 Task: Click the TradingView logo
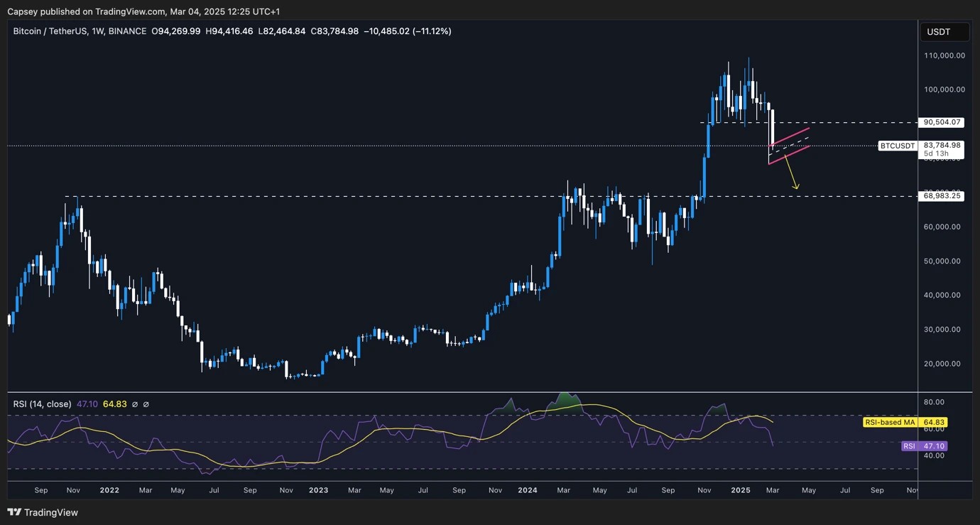click(43, 512)
